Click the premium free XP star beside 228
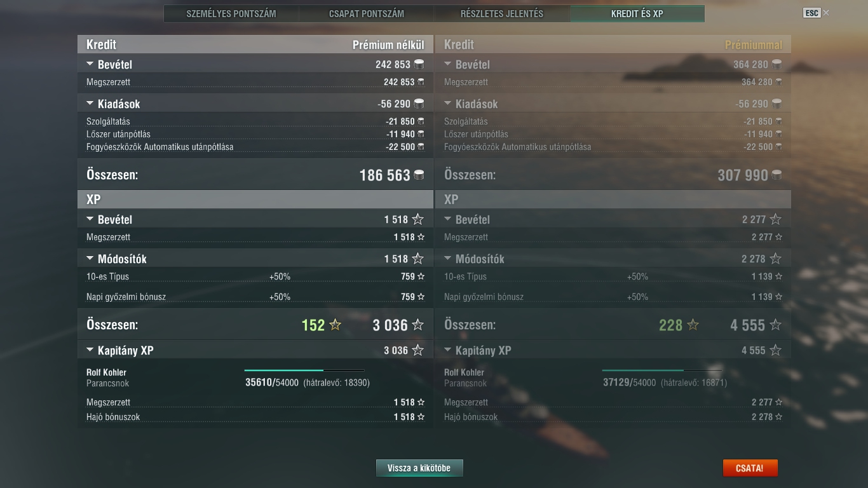 coord(693,325)
